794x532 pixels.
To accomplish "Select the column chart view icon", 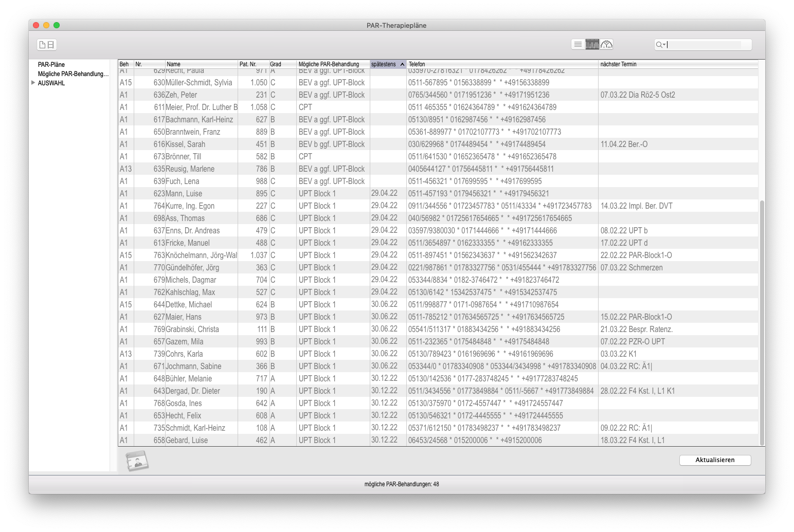I will [592, 45].
